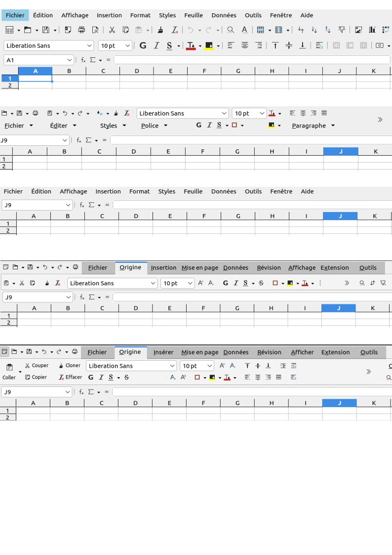Click the selected cell A1 in top sheet

click(35, 79)
